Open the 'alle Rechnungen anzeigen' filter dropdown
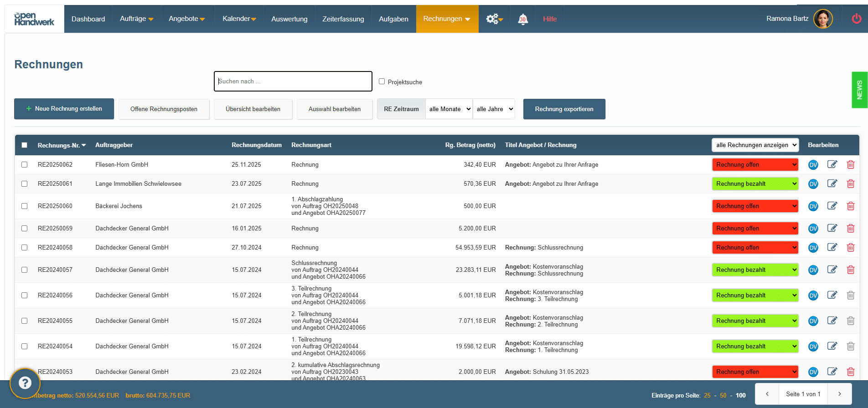This screenshot has height=408, width=868. pos(755,145)
